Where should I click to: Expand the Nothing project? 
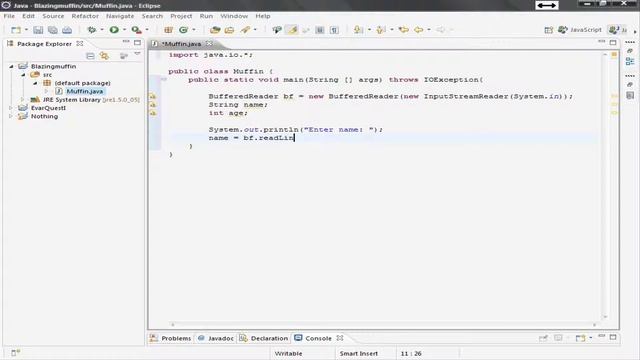tap(11, 116)
